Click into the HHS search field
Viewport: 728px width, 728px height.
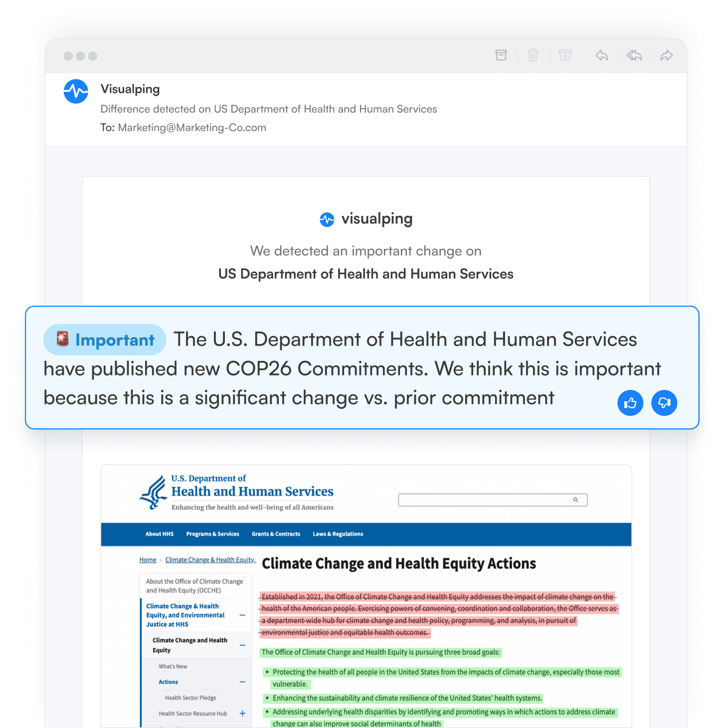(493, 500)
